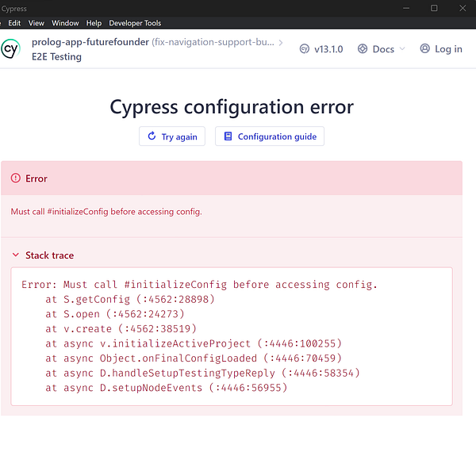Click the red error alert icon
Image resolution: width=476 pixels, height=456 pixels.
click(16, 178)
